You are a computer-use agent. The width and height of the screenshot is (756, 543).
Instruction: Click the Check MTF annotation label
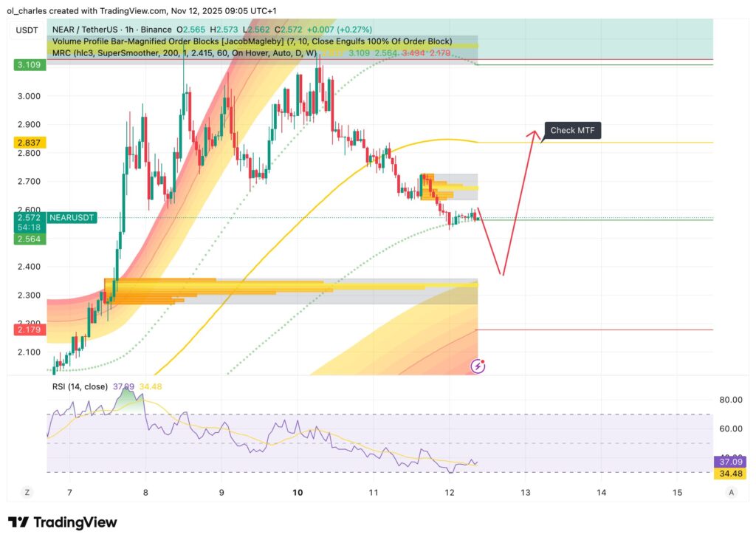[573, 130]
